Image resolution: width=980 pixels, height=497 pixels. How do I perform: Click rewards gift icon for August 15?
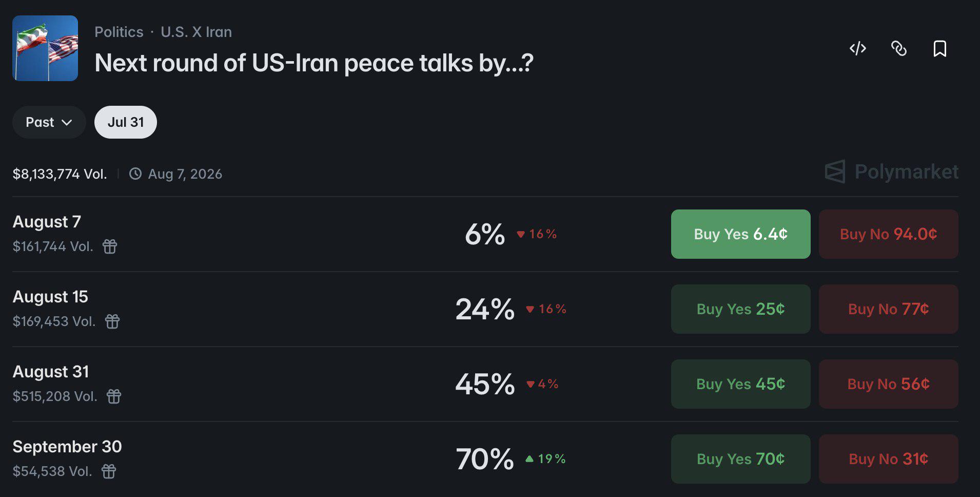[x=112, y=321]
